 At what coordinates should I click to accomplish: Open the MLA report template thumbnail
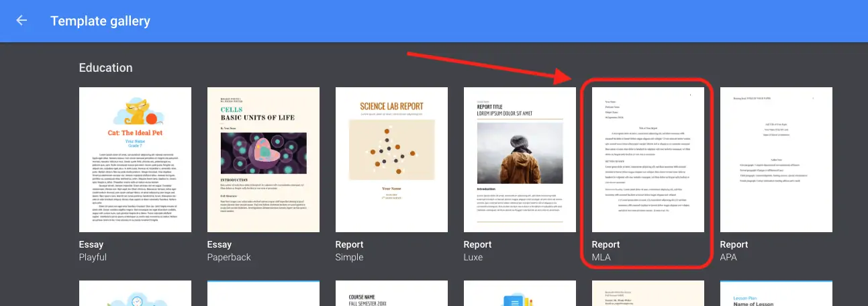[x=648, y=160]
